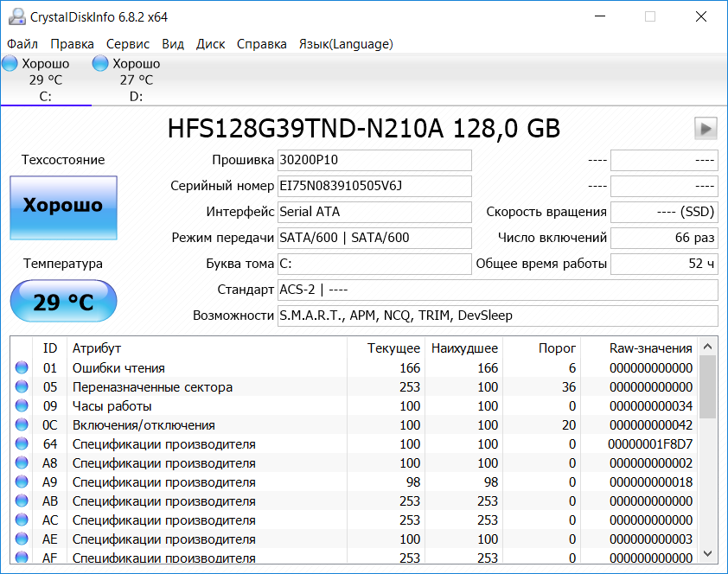Viewport: 728px width, 574px height.
Task: Click the Буква тома field C:
Action: point(374,264)
